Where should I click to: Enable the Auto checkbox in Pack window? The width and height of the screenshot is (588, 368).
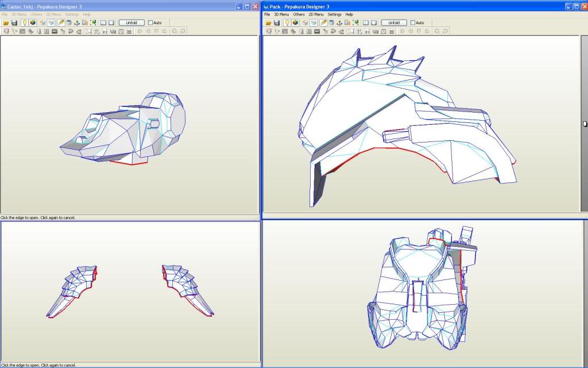point(413,22)
